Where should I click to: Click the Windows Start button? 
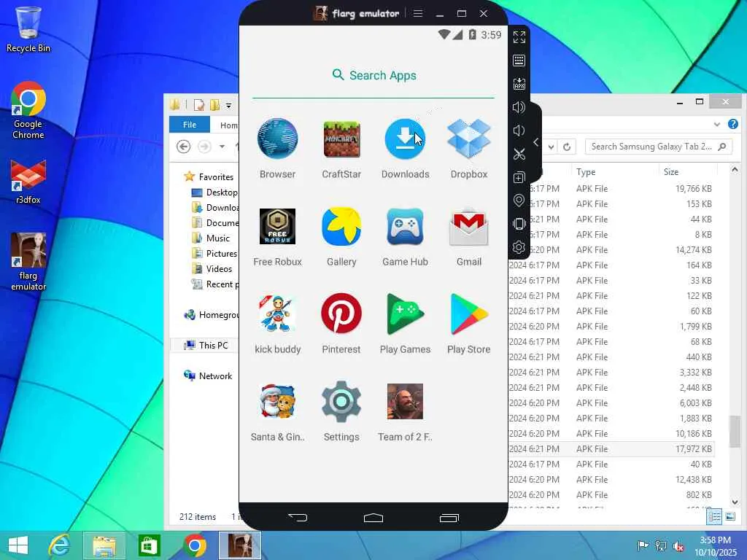18,545
